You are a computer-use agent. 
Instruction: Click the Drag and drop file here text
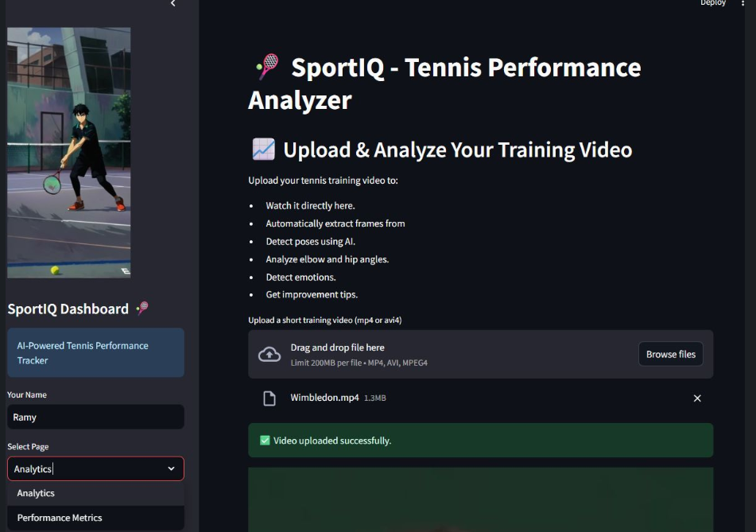pos(337,348)
